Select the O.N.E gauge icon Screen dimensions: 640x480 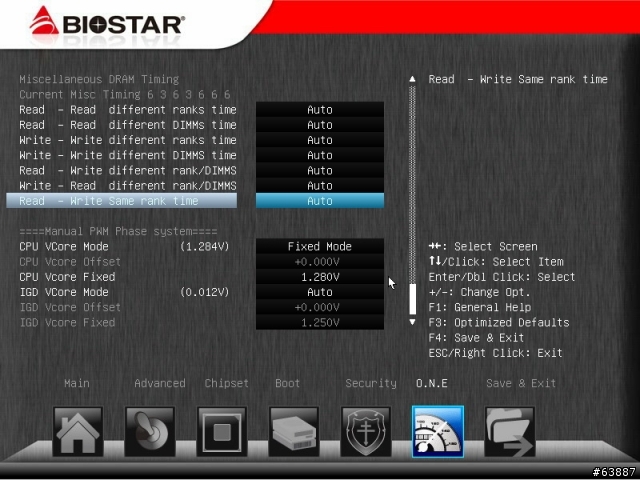[438, 431]
